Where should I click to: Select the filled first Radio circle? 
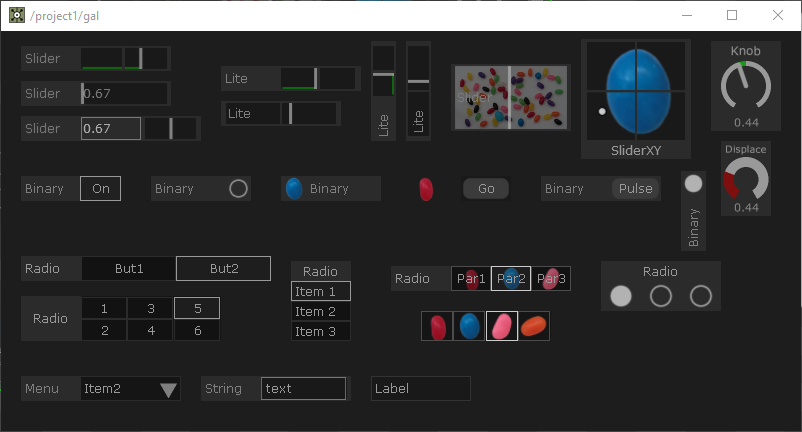pos(621,296)
